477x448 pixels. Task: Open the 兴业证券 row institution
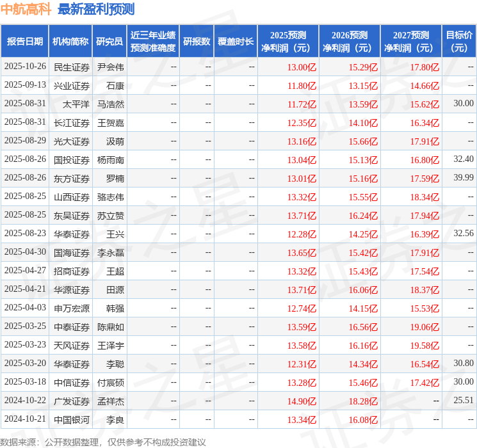click(72, 85)
